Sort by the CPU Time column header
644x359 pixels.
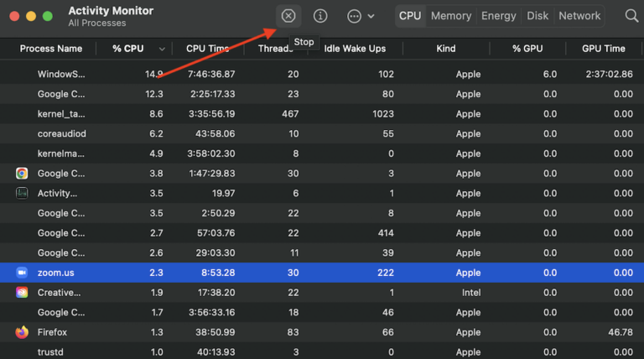209,49
